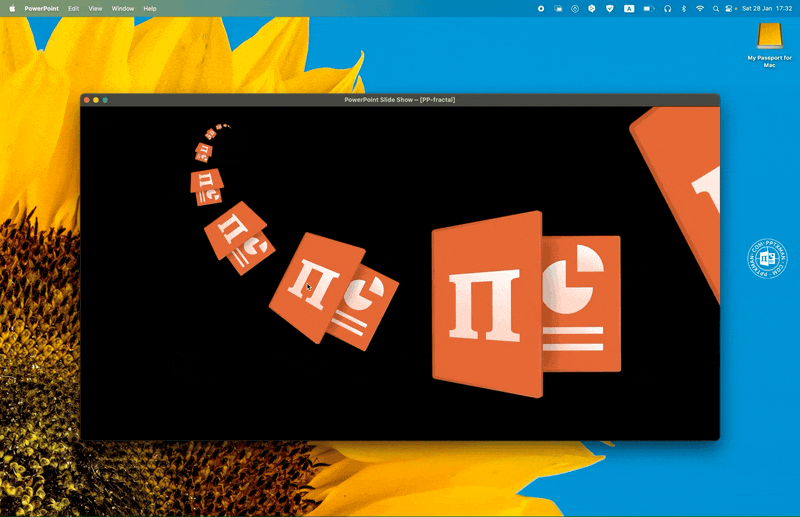This screenshot has height=517, width=800.
Task: Click the AirDrop concentric circles icon
Action: 575,9
